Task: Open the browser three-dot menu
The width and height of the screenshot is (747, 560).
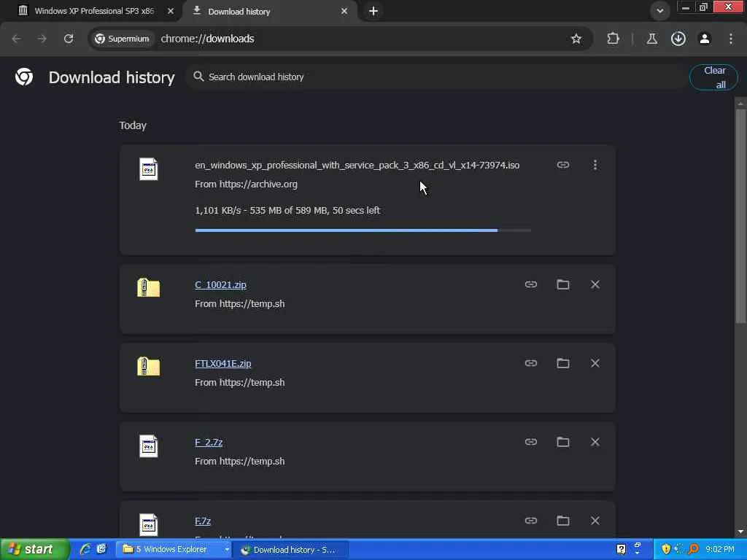Action: tap(731, 39)
